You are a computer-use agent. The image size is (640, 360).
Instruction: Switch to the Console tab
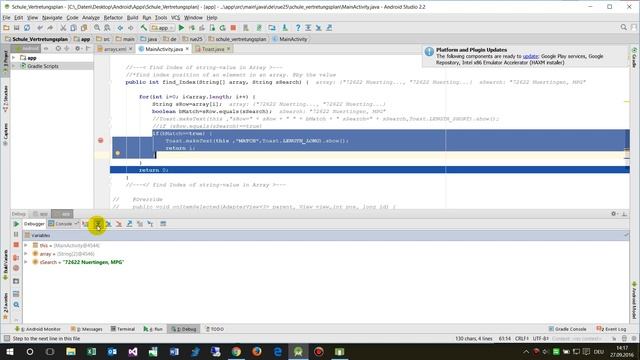[x=63, y=224]
